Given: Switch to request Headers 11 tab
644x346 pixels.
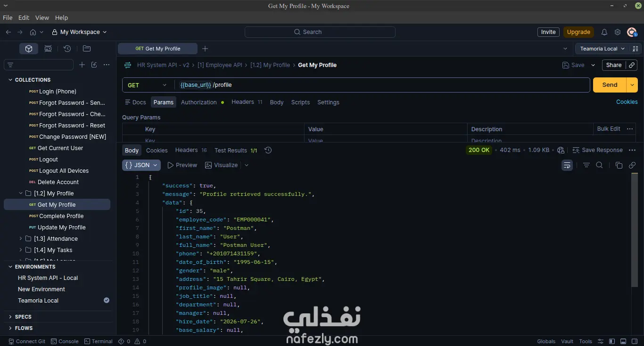Looking at the screenshot, I should pyautogui.click(x=247, y=102).
